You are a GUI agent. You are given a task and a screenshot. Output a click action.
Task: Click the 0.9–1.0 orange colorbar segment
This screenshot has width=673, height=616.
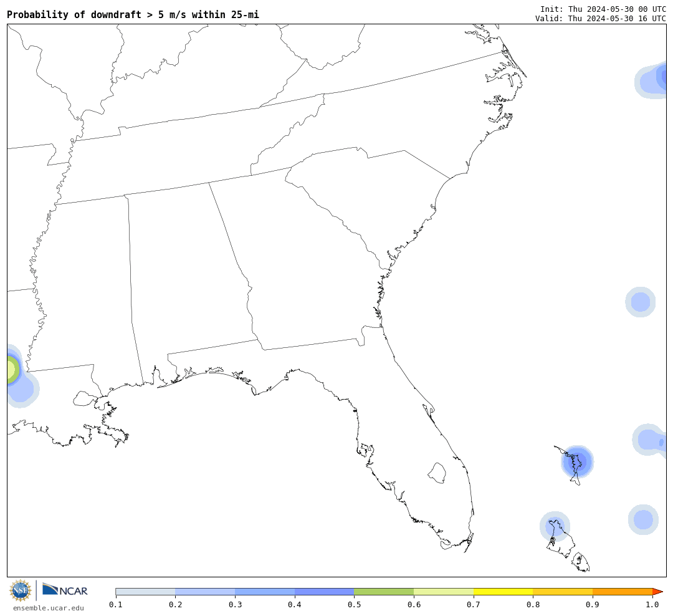pos(623,592)
